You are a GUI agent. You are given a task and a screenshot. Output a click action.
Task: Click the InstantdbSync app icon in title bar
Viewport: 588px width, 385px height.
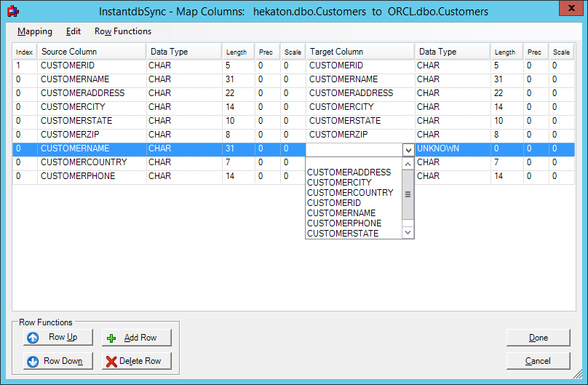coord(13,11)
